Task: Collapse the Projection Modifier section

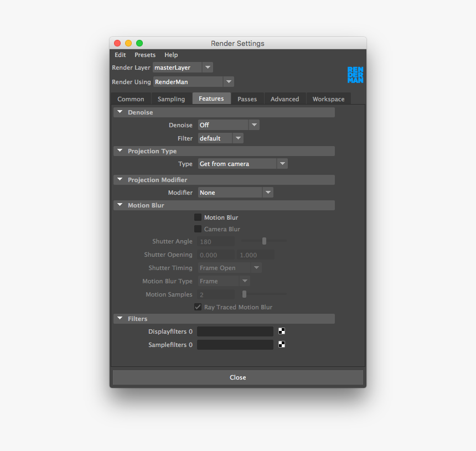Action: [120, 179]
